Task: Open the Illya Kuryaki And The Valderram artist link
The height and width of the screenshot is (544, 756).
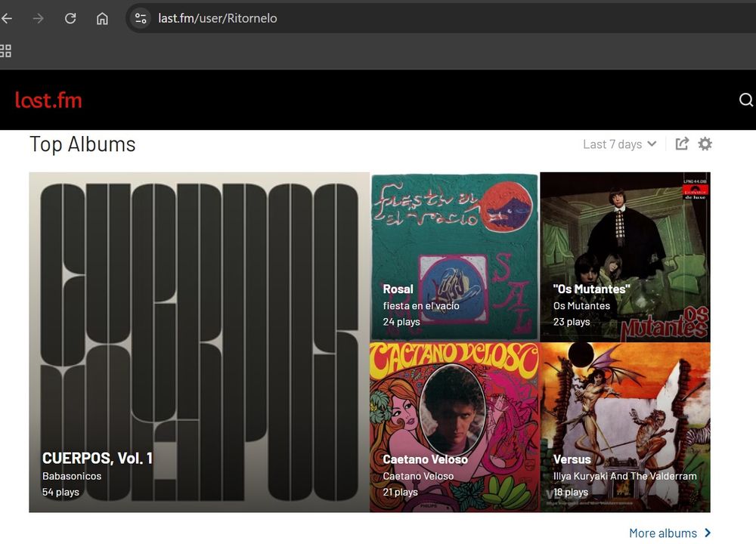Action: tap(625, 476)
